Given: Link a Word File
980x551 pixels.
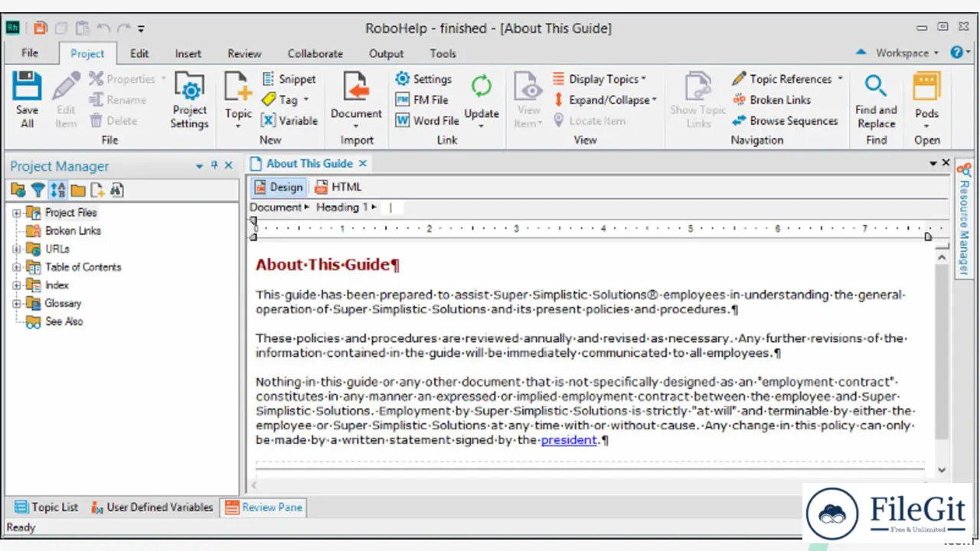Looking at the screenshot, I should (427, 120).
